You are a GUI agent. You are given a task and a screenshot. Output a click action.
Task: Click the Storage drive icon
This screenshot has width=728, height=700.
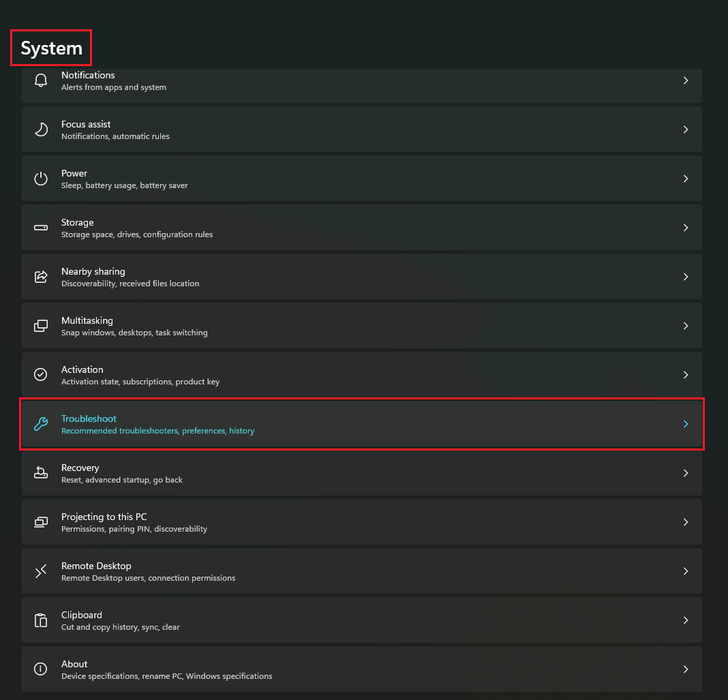(x=41, y=227)
